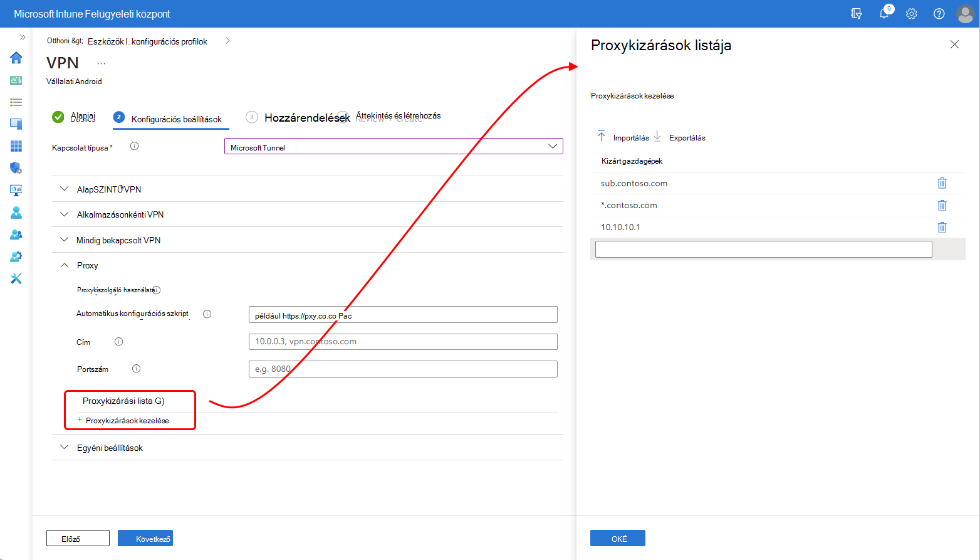Open the Dashboard chart icon in sidebar
Viewport: 980px width, 560px height.
click(x=16, y=80)
